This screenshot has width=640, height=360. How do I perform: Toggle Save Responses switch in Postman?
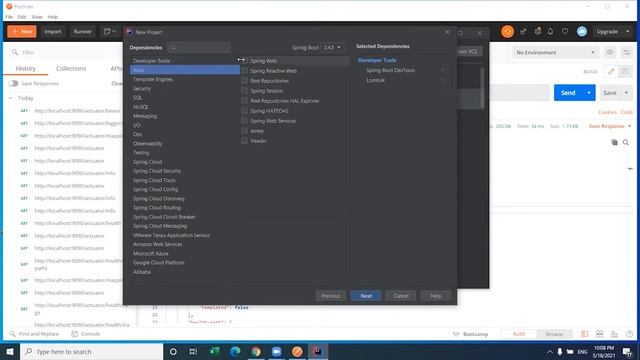(13, 83)
